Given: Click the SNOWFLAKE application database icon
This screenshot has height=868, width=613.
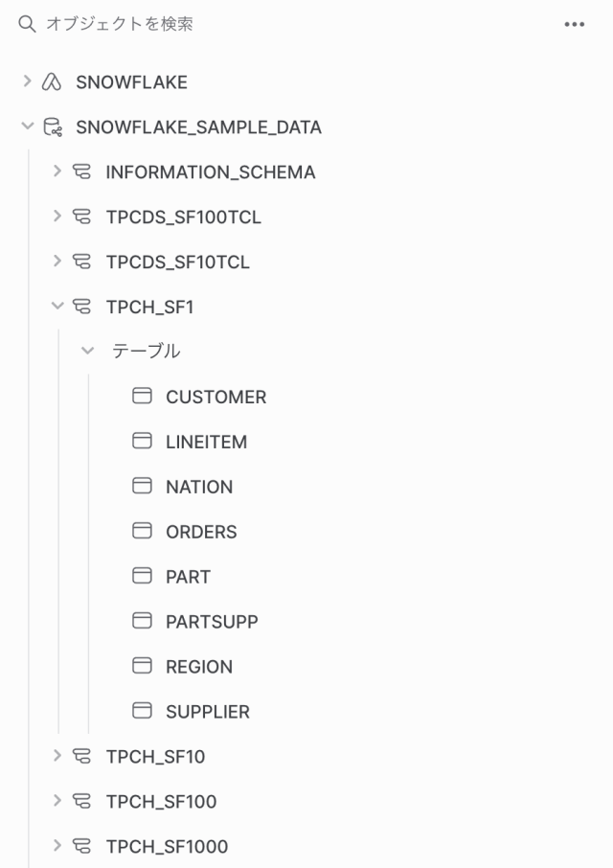Looking at the screenshot, I should pos(52,82).
